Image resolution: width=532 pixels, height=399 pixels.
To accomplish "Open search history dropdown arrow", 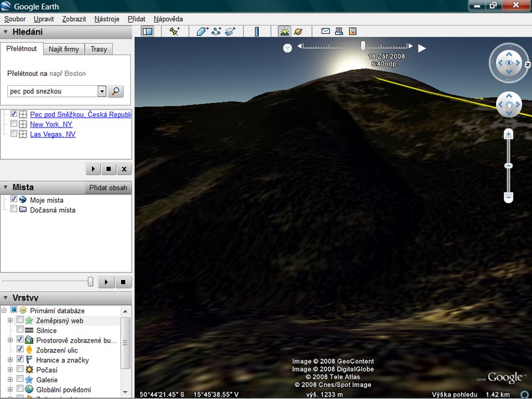I will (x=102, y=91).
